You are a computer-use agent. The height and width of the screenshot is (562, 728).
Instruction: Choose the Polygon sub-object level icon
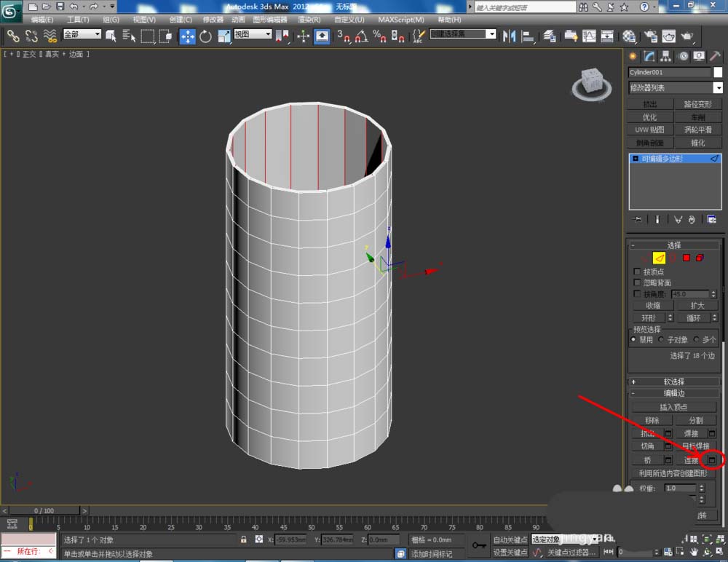686,258
